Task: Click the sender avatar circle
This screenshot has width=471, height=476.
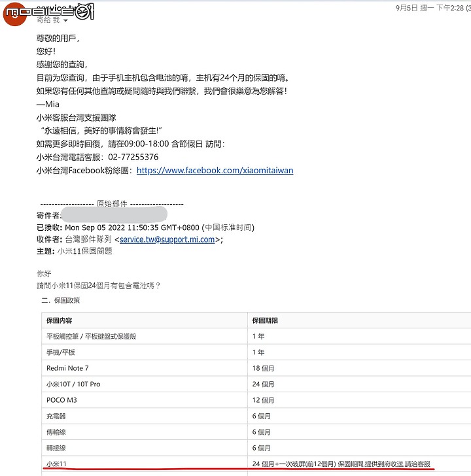Action: (14, 14)
